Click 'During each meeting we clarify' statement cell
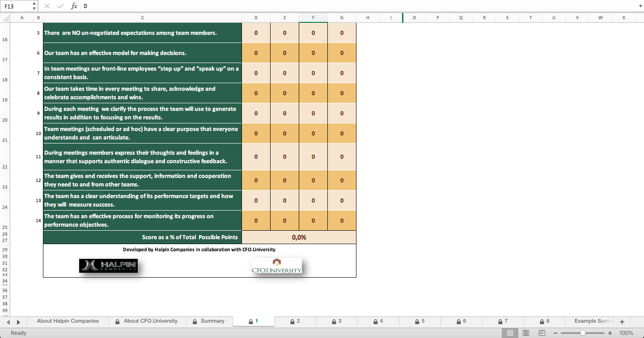Image resolution: width=644 pixels, height=338 pixels. point(142,113)
